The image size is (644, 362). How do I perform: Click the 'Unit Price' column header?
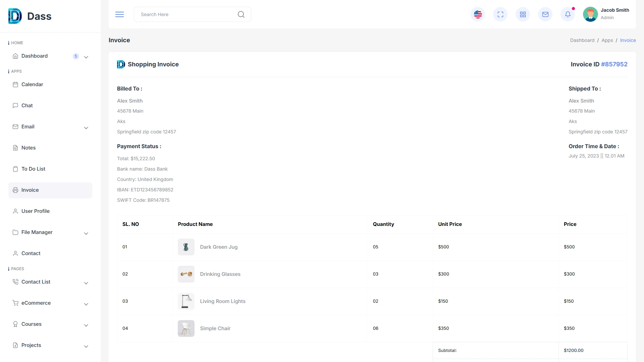click(x=450, y=224)
